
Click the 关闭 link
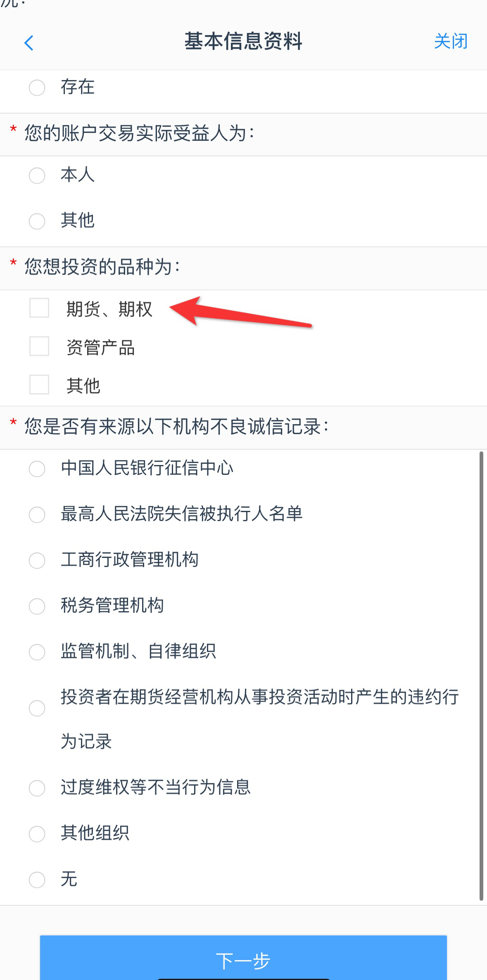click(x=451, y=42)
